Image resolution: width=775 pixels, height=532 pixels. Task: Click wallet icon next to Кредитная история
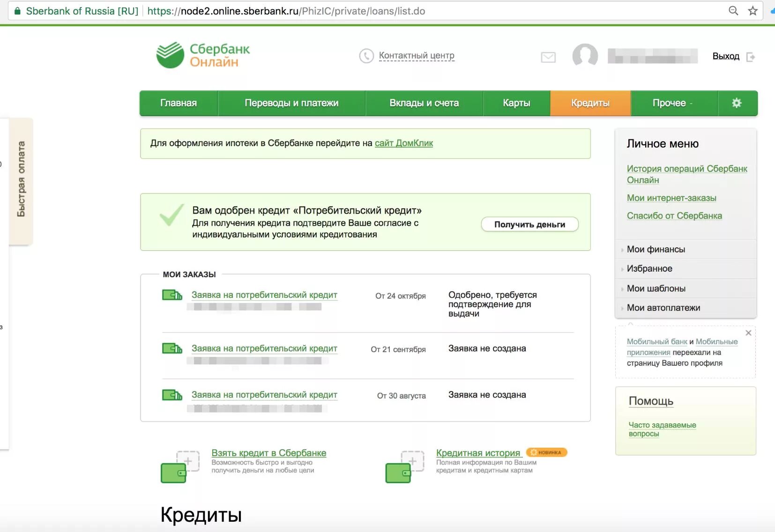tap(405, 466)
